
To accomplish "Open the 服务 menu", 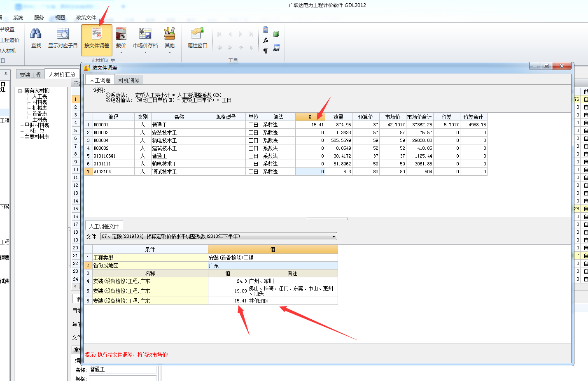I will pos(39,18).
